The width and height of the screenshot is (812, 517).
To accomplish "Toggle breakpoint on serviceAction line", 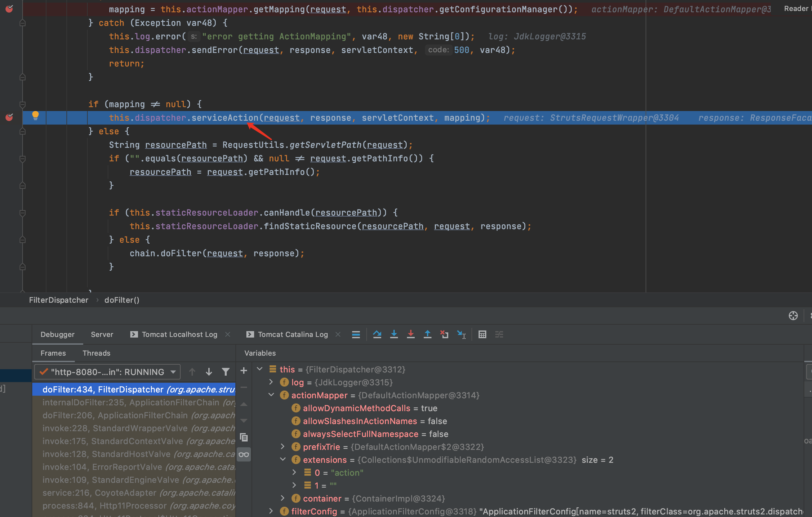I will (9, 117).
